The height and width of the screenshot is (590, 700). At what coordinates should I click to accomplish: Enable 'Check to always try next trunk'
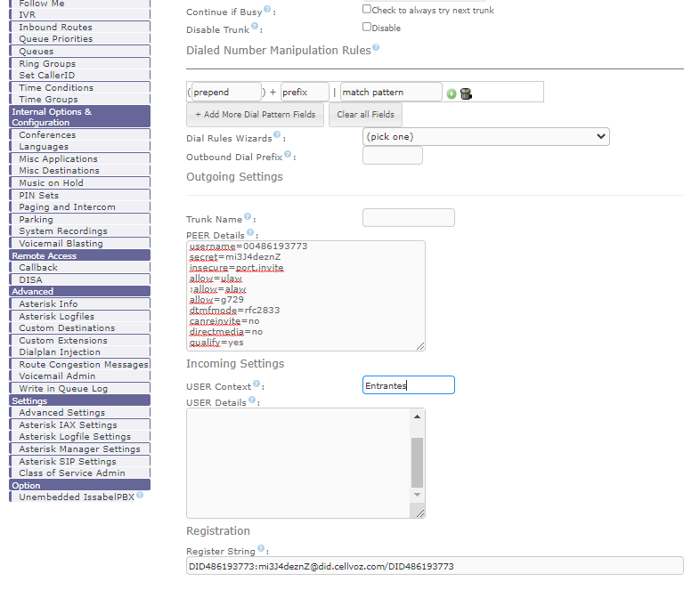pyautogui.click(x=367, y=9)
